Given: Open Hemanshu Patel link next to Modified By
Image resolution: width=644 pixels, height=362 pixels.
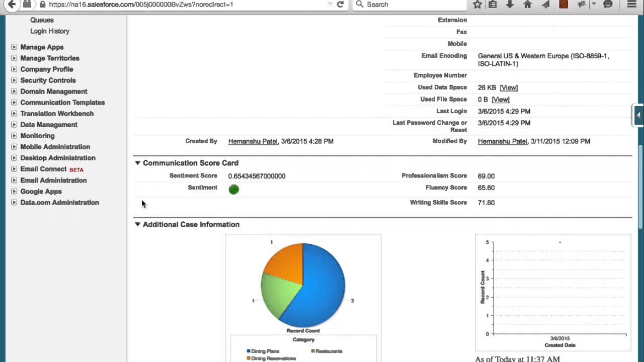Looking at the screenshot, I should coord(502,141).
